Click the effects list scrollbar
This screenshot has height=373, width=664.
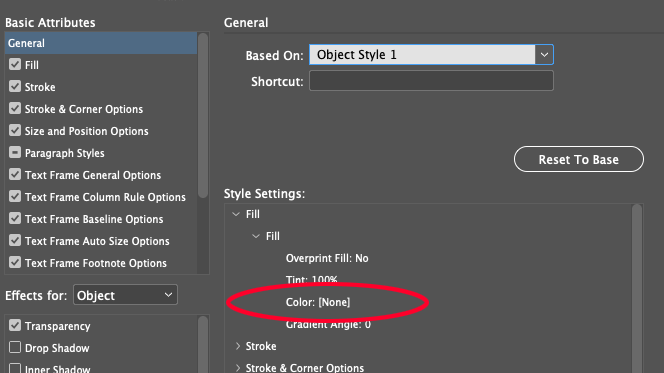[203, 344]
